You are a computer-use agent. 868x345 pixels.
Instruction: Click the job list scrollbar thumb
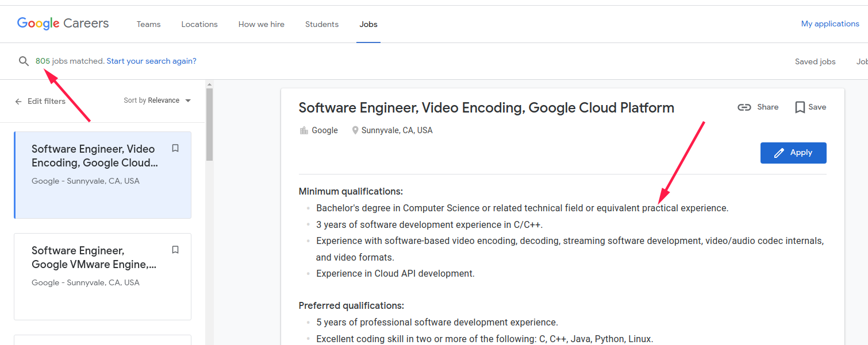click(209, 123)
